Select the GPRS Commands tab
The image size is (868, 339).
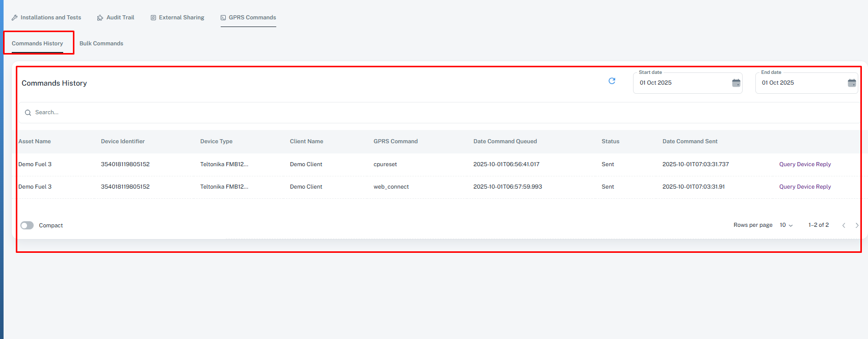248,17
